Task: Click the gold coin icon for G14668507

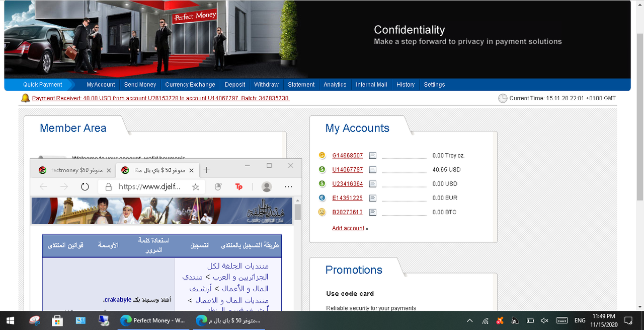Action: click(322, 156)
